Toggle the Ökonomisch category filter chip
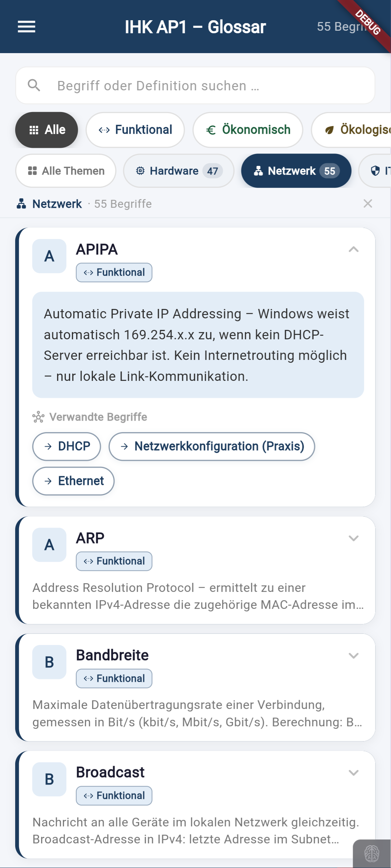 (x=248, y=130)
